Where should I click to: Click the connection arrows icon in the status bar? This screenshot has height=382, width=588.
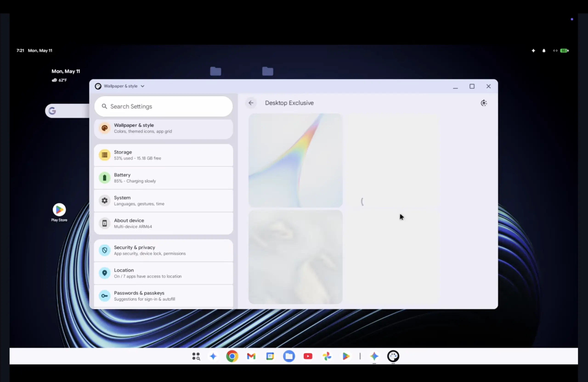tap(555, 50)
